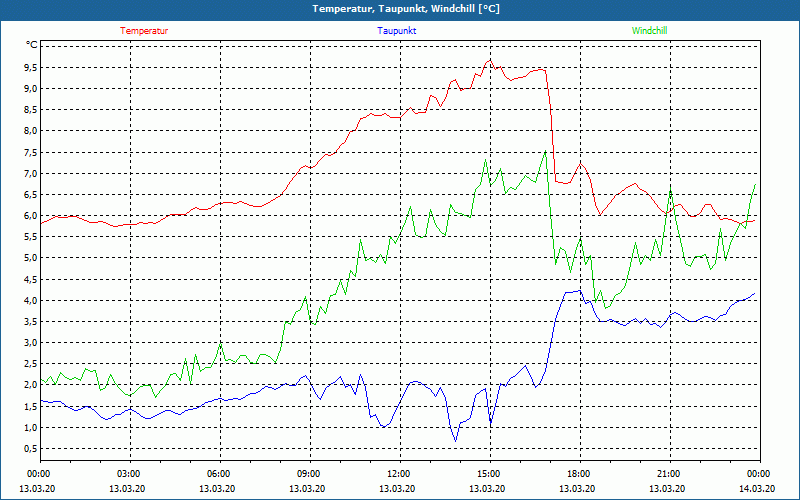800x500 pixels.
Task: Click the 7,0 y-axis value
Action: pos(31,173)
